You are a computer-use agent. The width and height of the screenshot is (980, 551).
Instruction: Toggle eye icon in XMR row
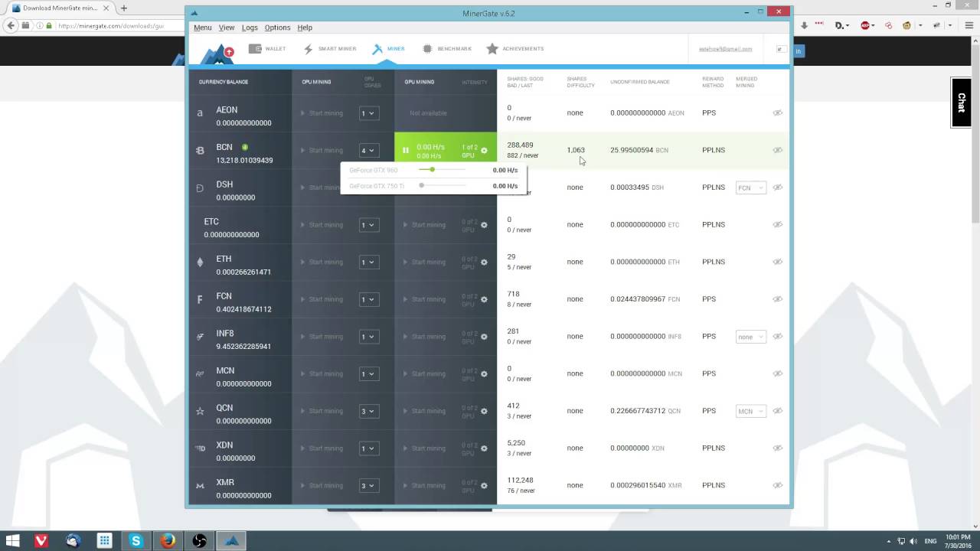click(x=777, y=485)
